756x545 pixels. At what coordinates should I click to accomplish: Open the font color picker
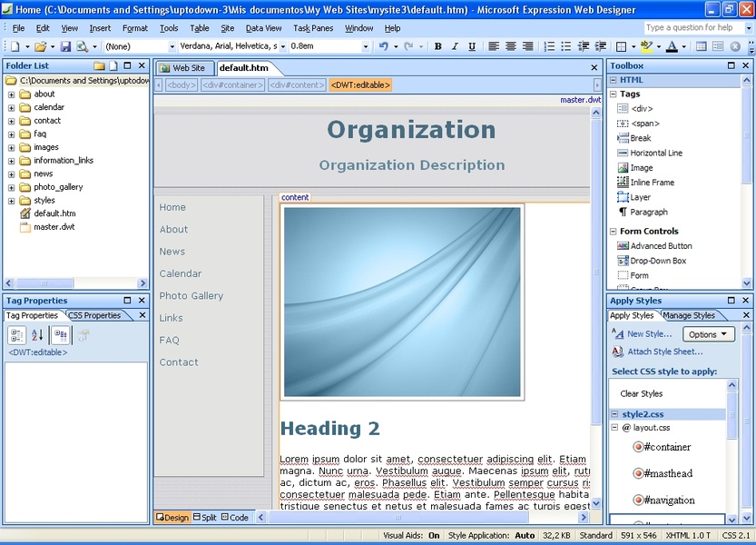click(673, 46)
